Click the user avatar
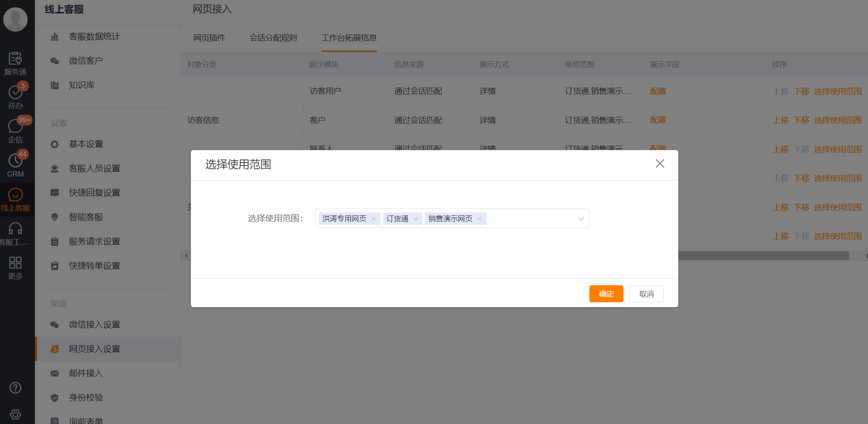The image size is (868, 424). (15, 19)
